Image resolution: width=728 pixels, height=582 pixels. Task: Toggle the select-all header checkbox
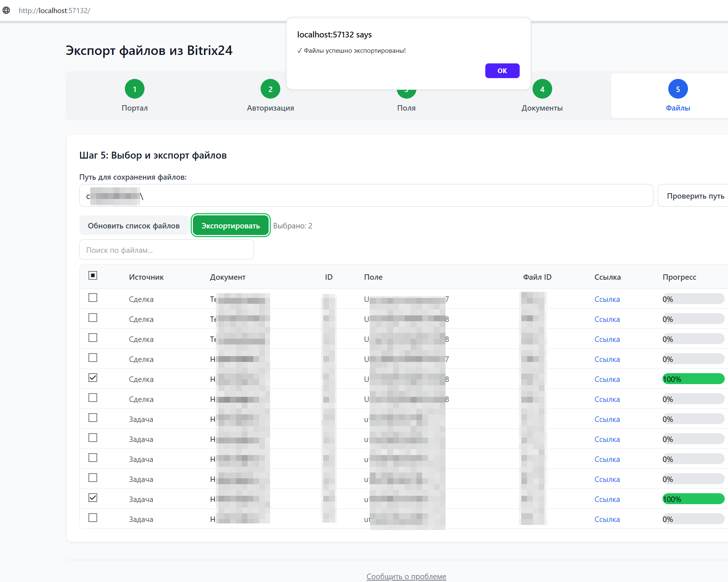pyautogui.click(x=93, y=276)
